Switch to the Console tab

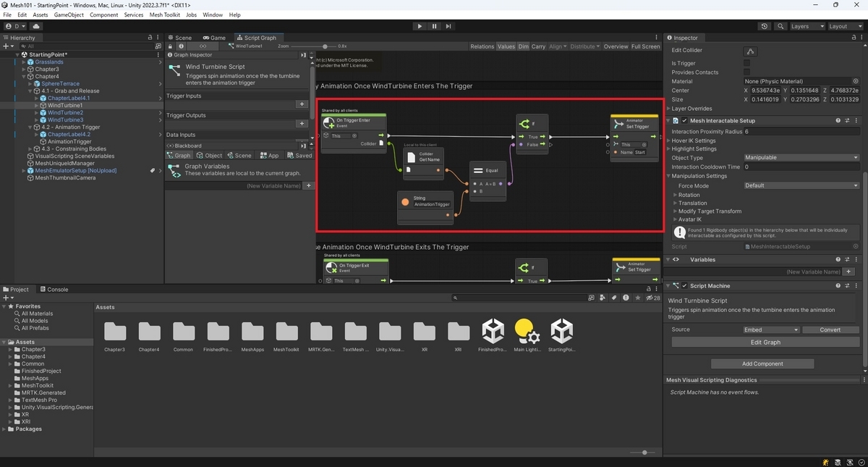(x=54, y=289)
